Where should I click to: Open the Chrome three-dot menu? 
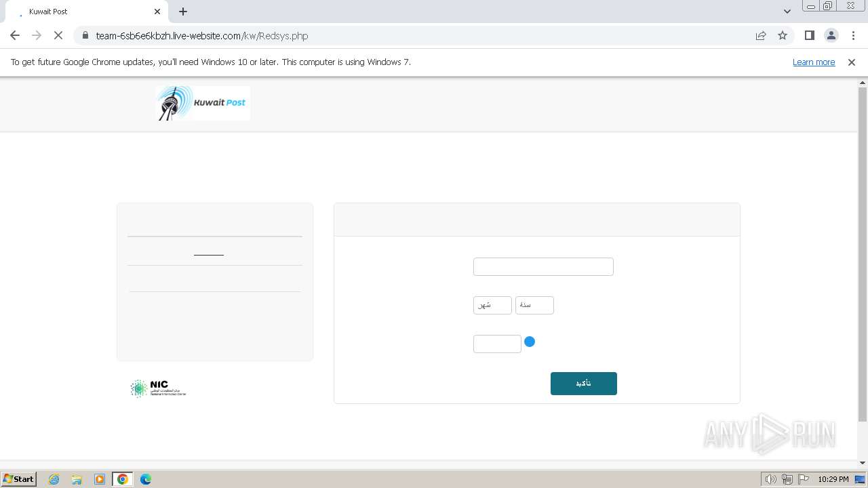(x=853, y=35)
